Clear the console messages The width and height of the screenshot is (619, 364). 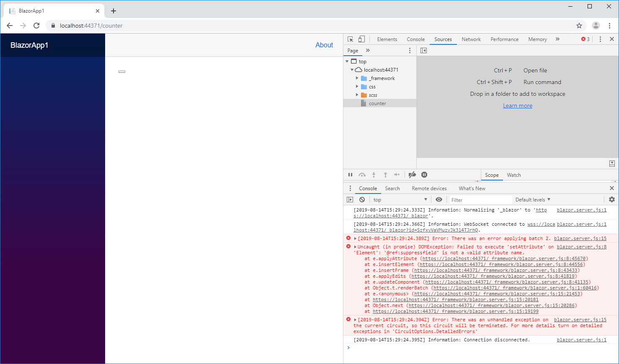(362, 199)
